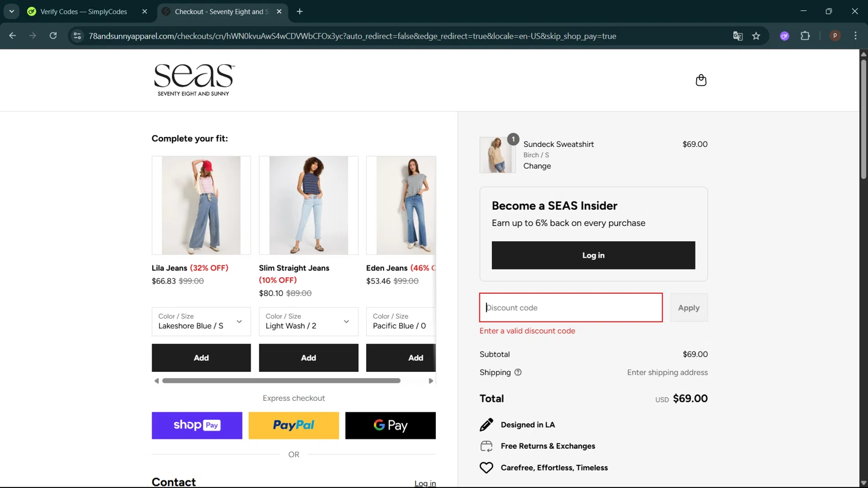Viewport: 868px width, 488px height.
Task: Minimize the Chrome window
Action: (803, 12)
